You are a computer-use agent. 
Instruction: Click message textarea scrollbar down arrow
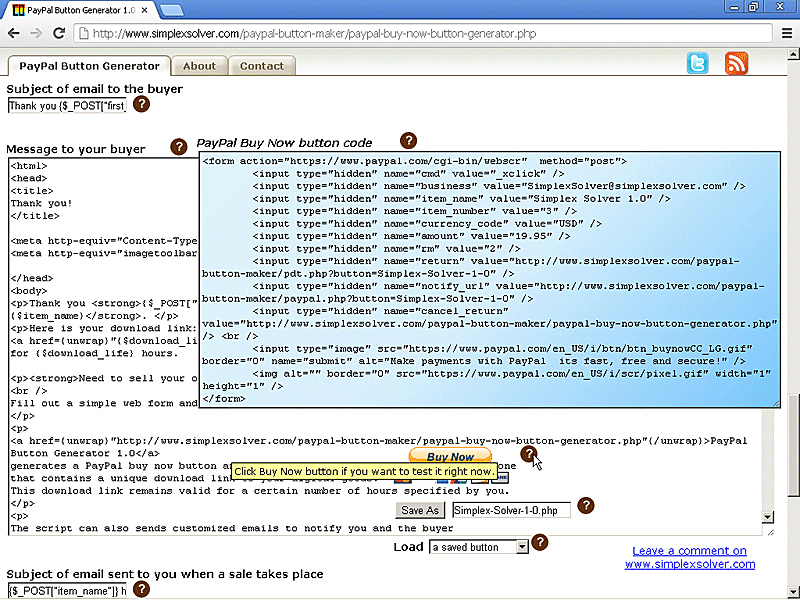[x=768, y=517]
